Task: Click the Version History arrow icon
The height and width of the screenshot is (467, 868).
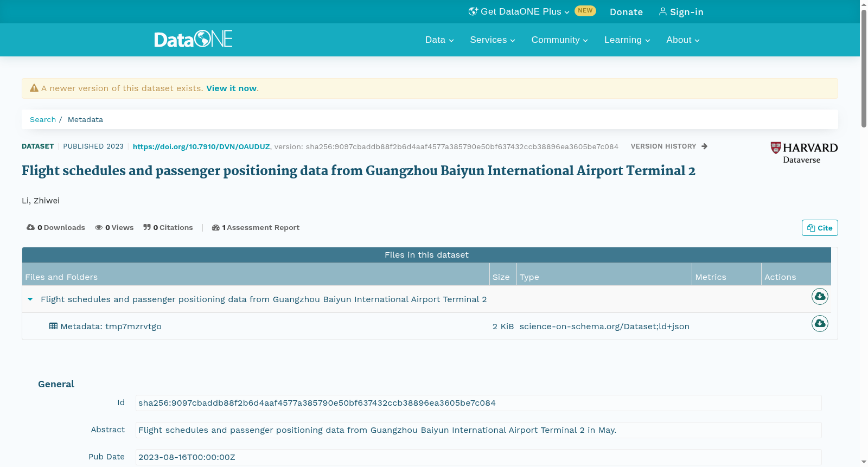Action: point(704,146)
